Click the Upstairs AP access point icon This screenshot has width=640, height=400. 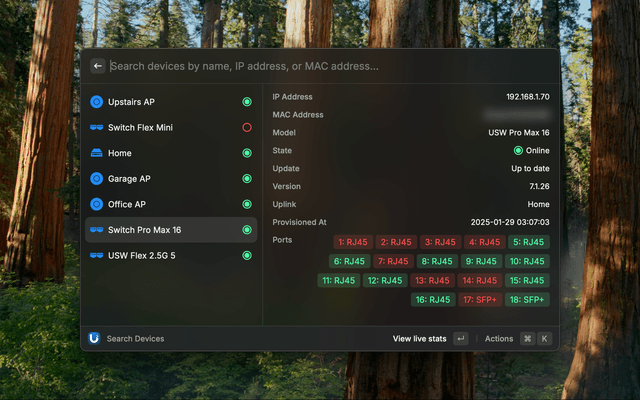pos(97,102)
